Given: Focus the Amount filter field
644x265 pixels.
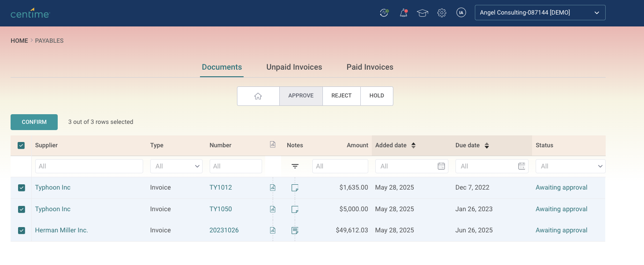Looking at the screenshot, I should click(340, 166).
